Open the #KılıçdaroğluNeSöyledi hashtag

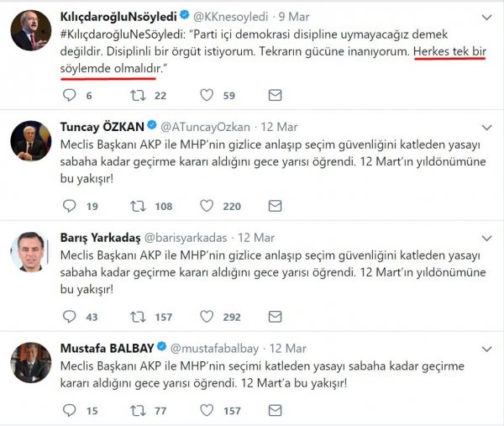[x=122, y=34]
